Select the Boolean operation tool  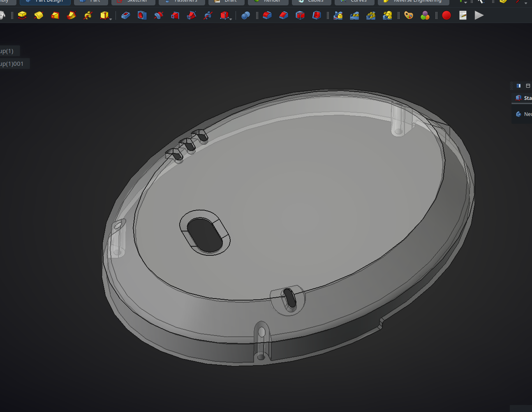coord(246,16)
